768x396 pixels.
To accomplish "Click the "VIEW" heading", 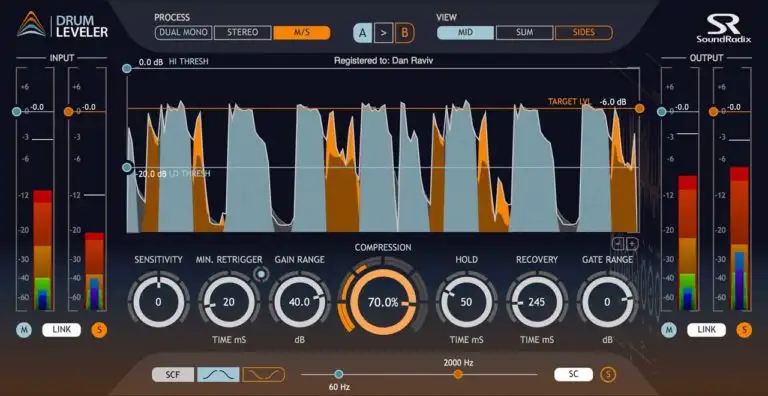I will (446, 18).
